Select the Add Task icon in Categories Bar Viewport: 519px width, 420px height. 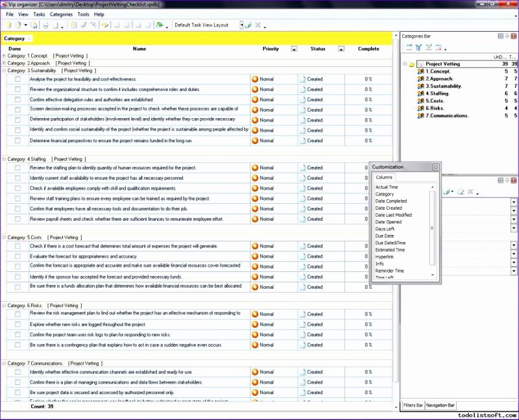pyautogui.click(x=409, y=47)
